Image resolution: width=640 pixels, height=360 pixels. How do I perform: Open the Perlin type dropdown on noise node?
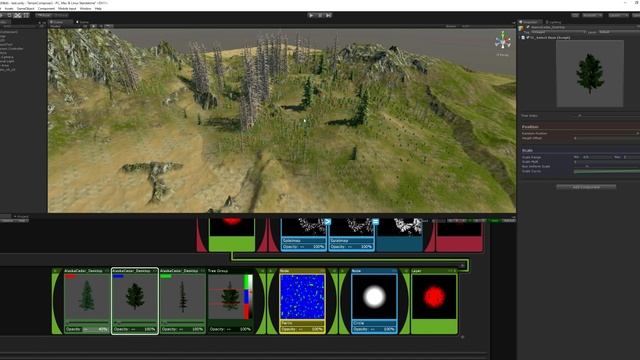pos(302,323)
